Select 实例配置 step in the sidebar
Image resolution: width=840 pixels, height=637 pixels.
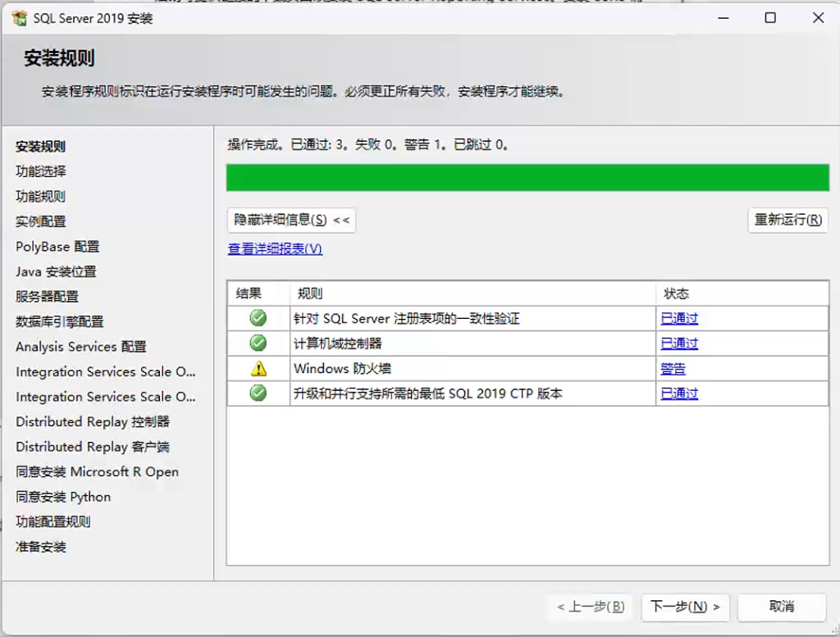41,221
